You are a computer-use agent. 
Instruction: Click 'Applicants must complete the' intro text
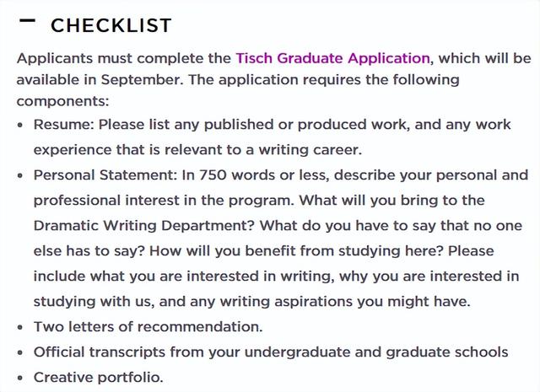[x=124, y=58]
